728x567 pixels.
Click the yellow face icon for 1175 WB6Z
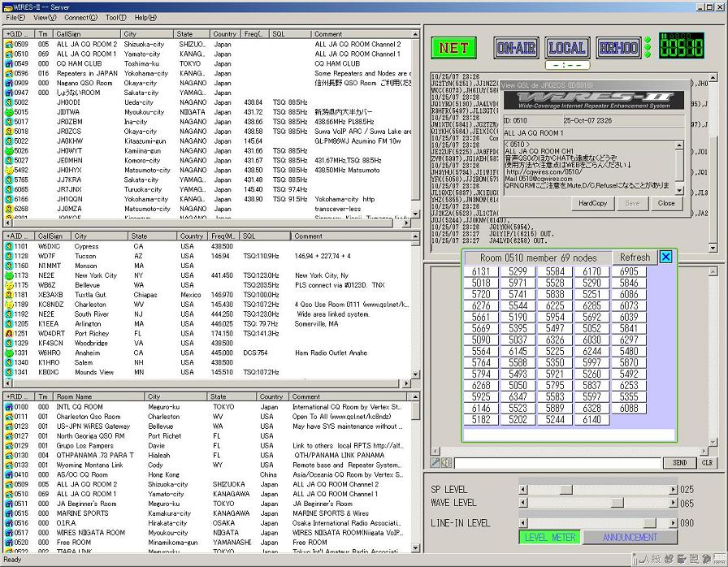click(9, 285)
